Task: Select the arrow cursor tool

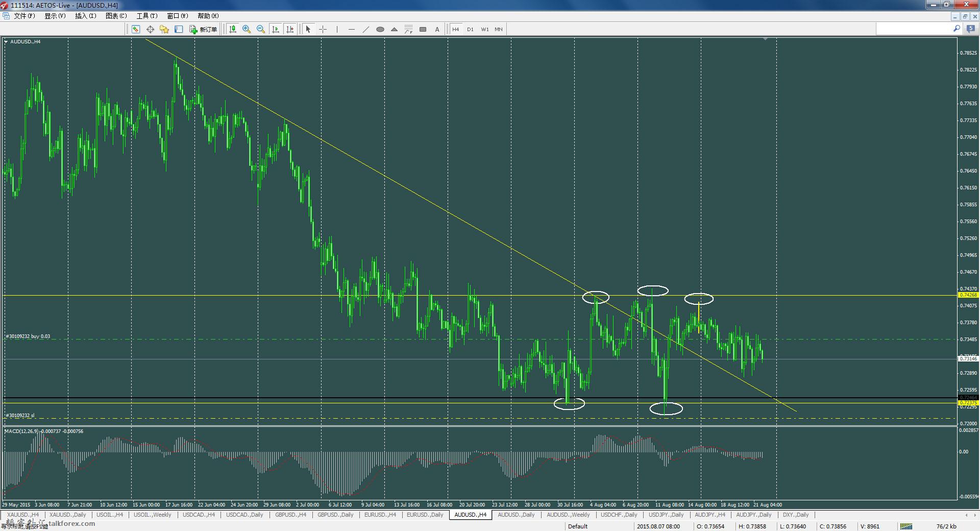Action: [x=308, y=29]
